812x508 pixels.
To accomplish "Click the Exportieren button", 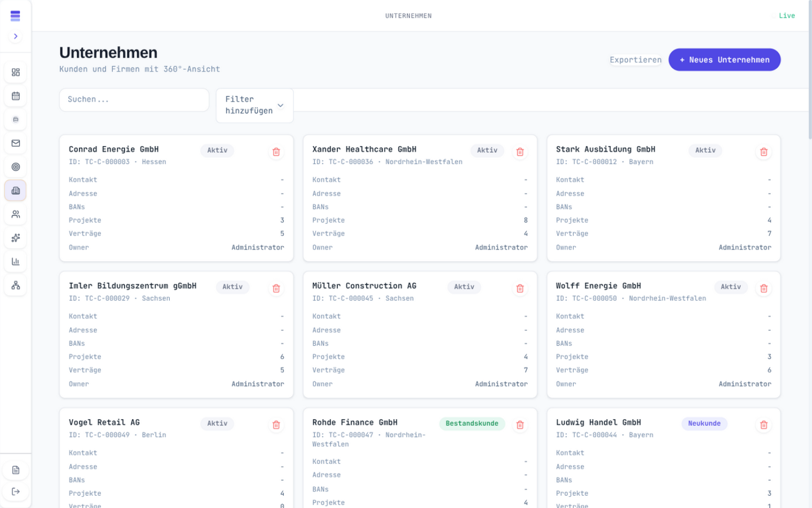I will (636, 60).
